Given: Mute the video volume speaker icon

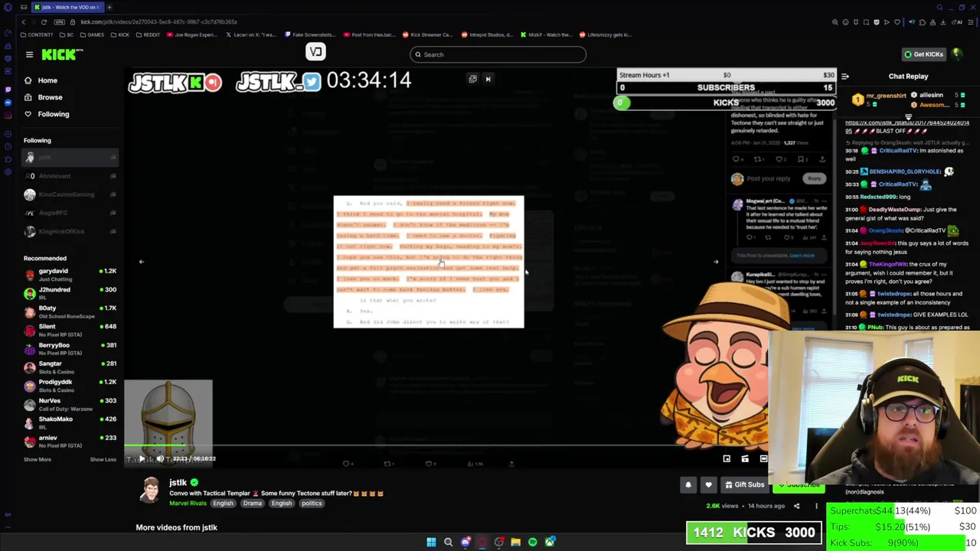Looking at the screenshot, I should (160, 458).
